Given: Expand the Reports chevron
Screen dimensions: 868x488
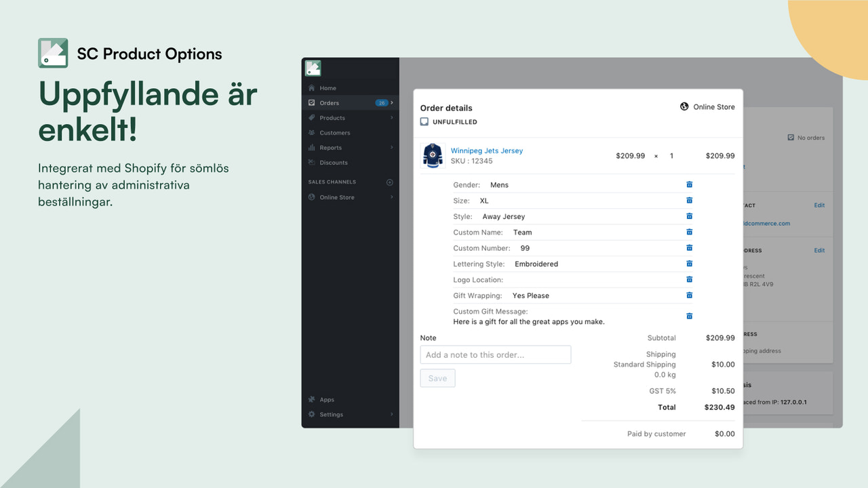Looking at the screenshot, I should tap(392, 148).
